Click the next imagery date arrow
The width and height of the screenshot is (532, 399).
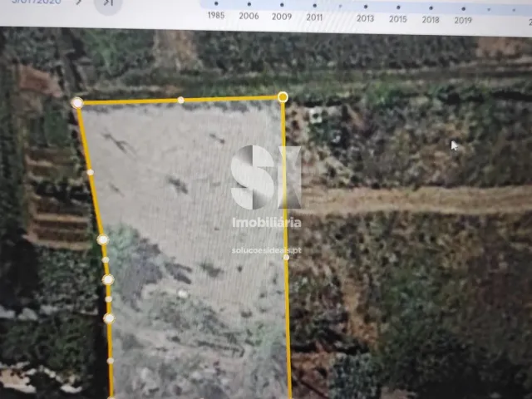coord(79,2)
